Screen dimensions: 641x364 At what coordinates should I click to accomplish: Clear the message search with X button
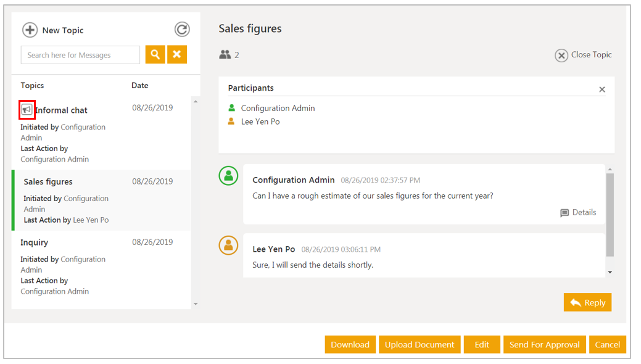pos(176,55)
